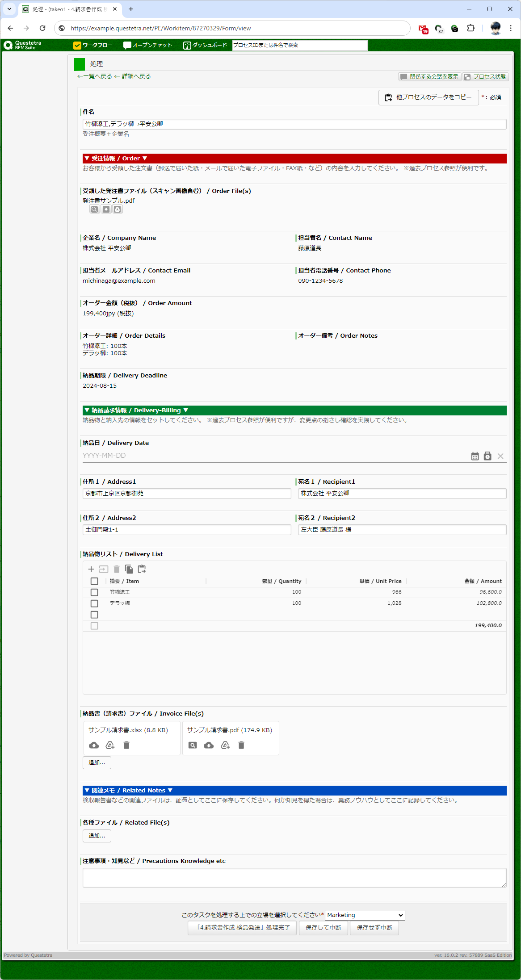
Task: Open the ダッシュボード menu
Action: pos(205,45)
